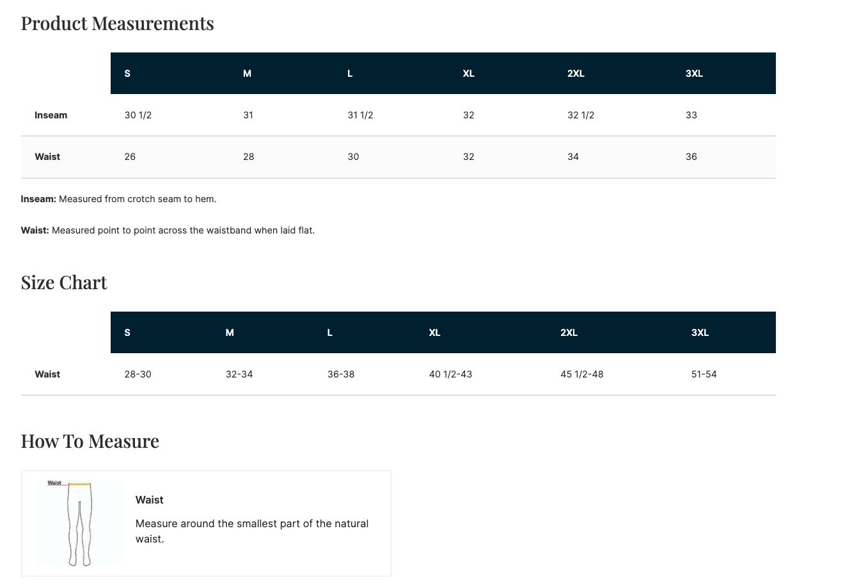Click the 40 1/2-43 waist range
This screenshot has height=588, width=868.
click(x=450, y=374)
